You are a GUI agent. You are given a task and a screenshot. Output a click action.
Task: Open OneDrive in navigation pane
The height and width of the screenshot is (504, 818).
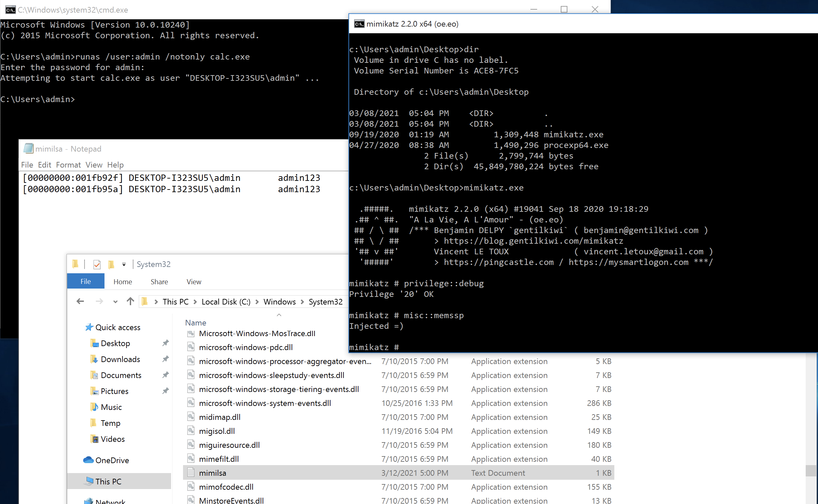pos(112,460)
